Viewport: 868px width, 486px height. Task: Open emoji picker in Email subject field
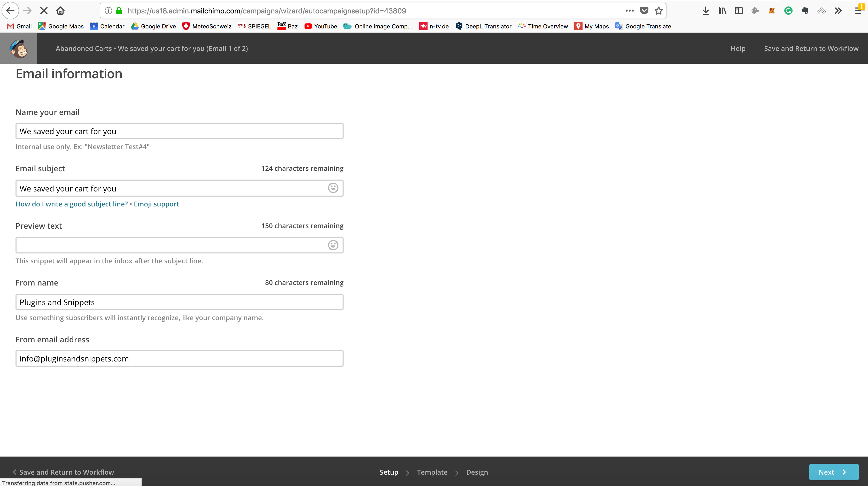pyautogui.click(x=333, y=188)
